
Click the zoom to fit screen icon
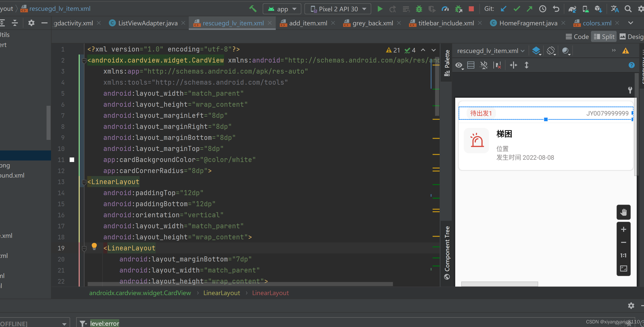coord(623,268)
